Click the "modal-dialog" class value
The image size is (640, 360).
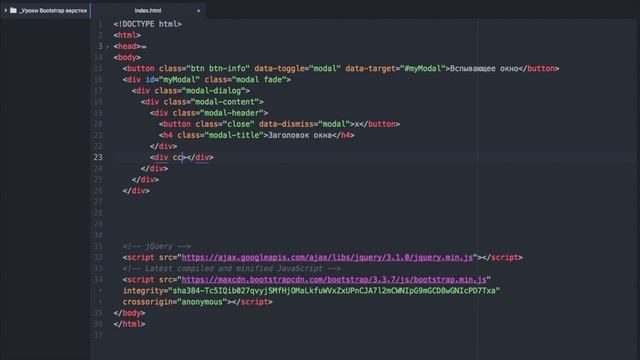pos(216,91)
